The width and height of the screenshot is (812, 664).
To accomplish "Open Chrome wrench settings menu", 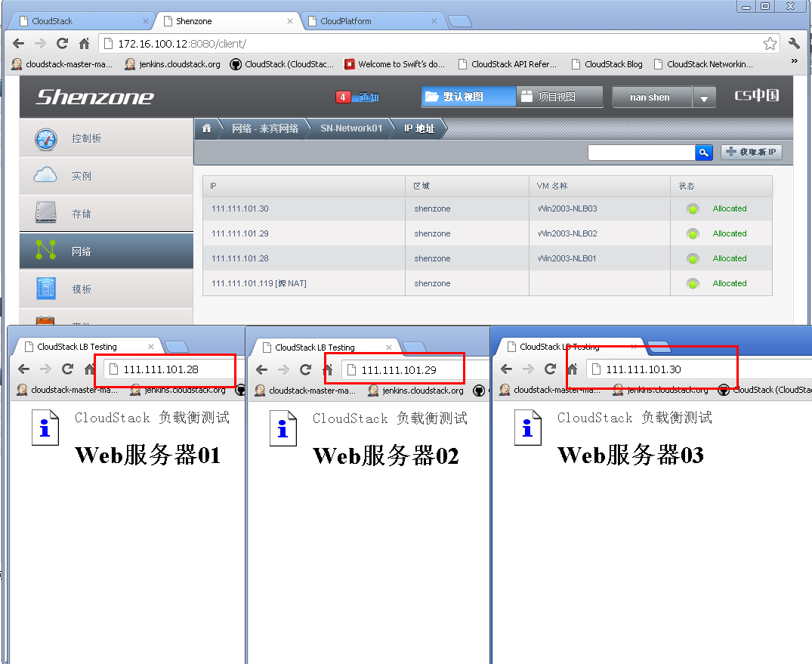I will pyautogui.click(x=794, y=44).
